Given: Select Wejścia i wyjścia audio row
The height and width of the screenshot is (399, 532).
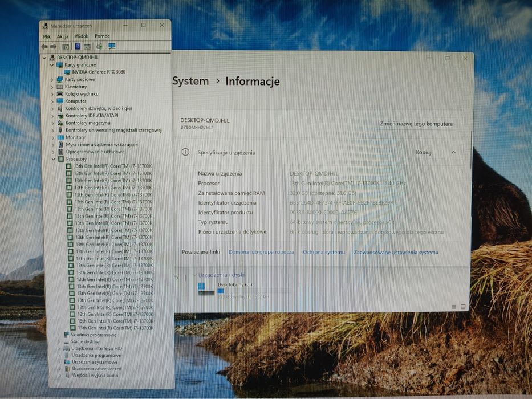Looking at the screenshot, I should click(95, 376).
